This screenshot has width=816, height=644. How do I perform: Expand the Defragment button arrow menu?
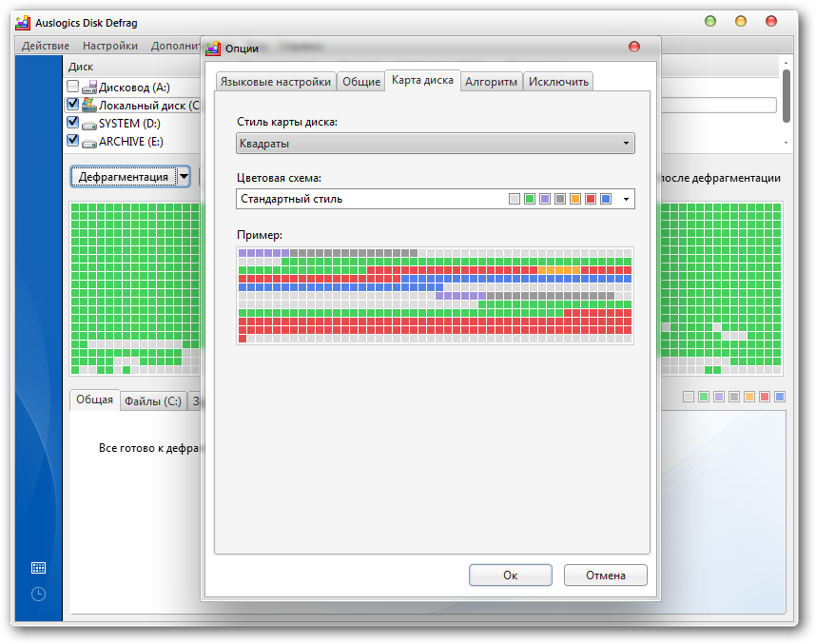point(184,177)
